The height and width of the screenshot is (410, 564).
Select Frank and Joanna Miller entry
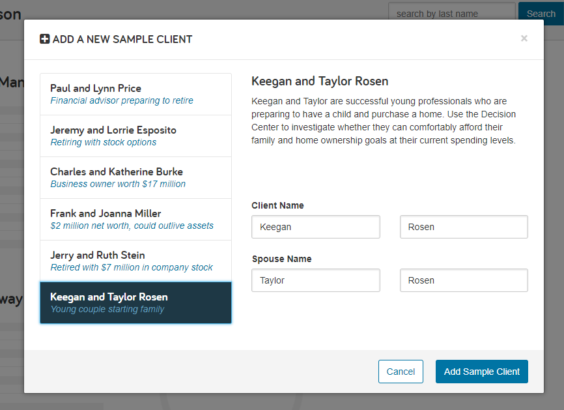(x=136, y=219)
